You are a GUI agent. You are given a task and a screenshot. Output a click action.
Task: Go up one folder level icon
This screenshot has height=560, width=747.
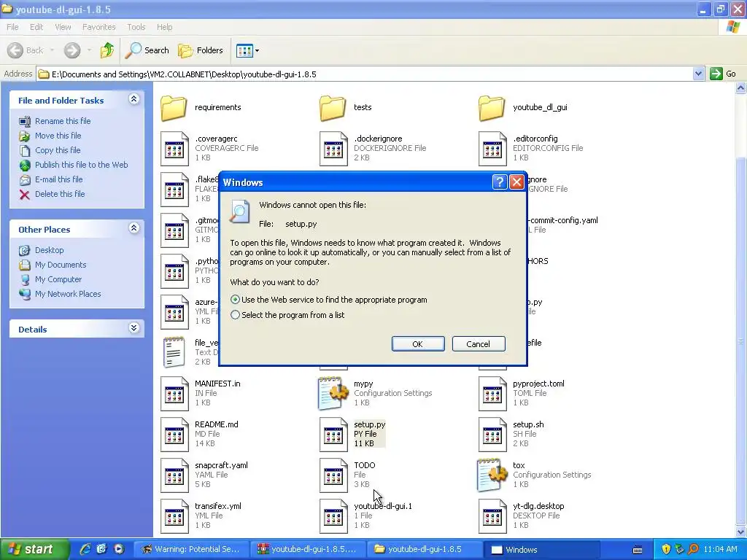(107, 50)
